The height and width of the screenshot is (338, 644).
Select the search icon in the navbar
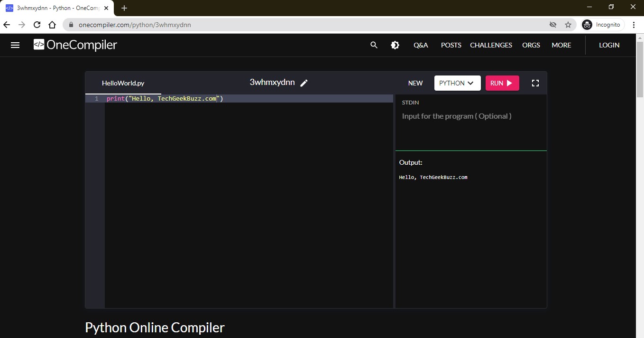pos(374,45)
